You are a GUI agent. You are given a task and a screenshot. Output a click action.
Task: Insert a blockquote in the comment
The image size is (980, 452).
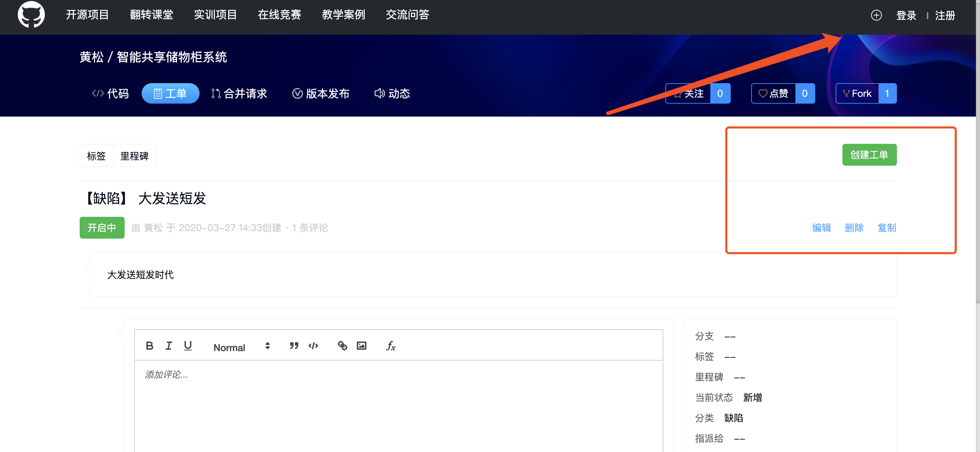pos(294,345)
